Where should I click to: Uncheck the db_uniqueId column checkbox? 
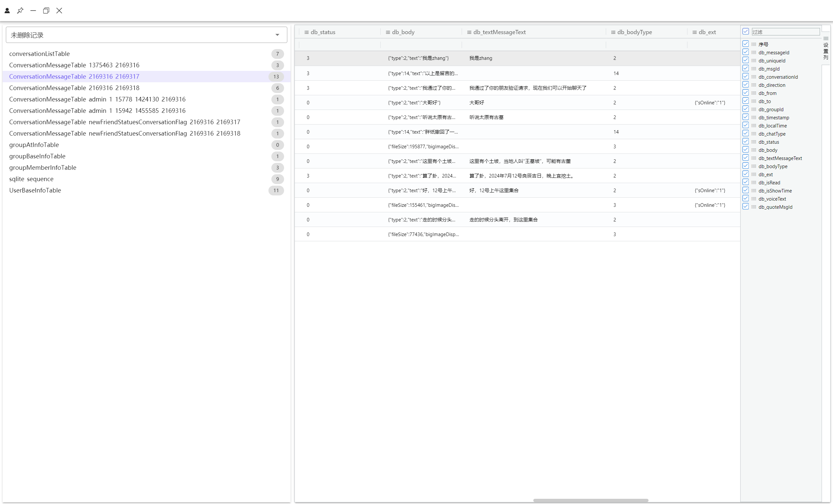point(746,60)
